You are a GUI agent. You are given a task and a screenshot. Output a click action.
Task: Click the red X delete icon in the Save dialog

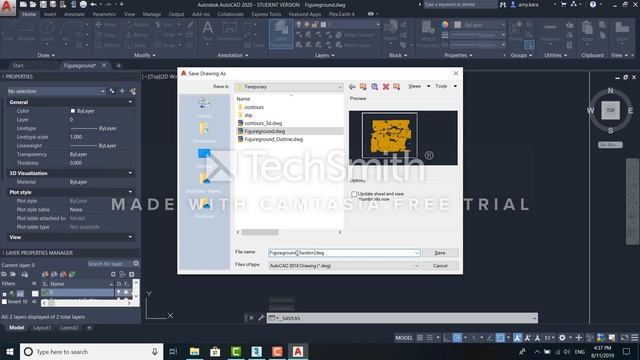[x=385, y=87]
